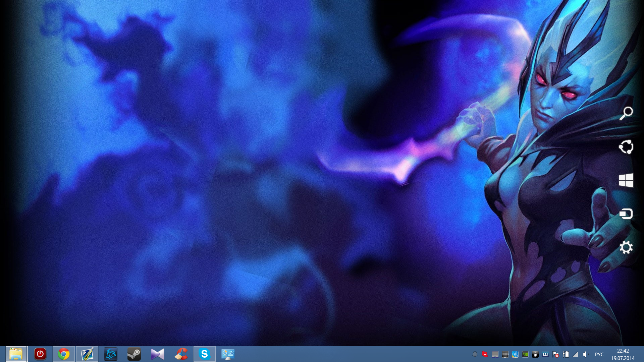Open the Settings gear charm

pos(626,247)
